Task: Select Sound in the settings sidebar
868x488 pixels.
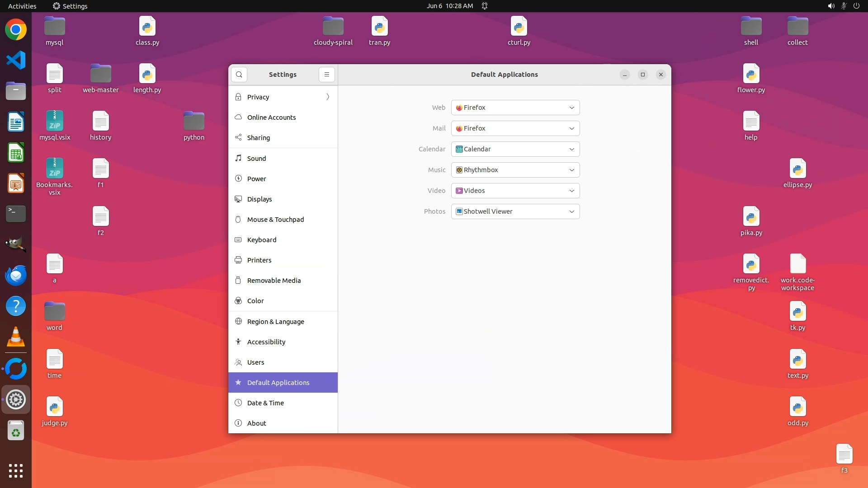Action: tap(283, 159)
